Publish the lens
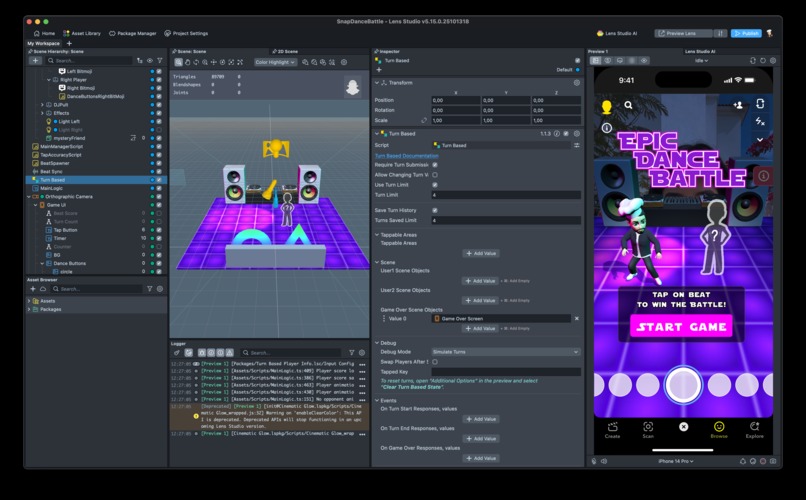806x500 pixels. [746, 33]
